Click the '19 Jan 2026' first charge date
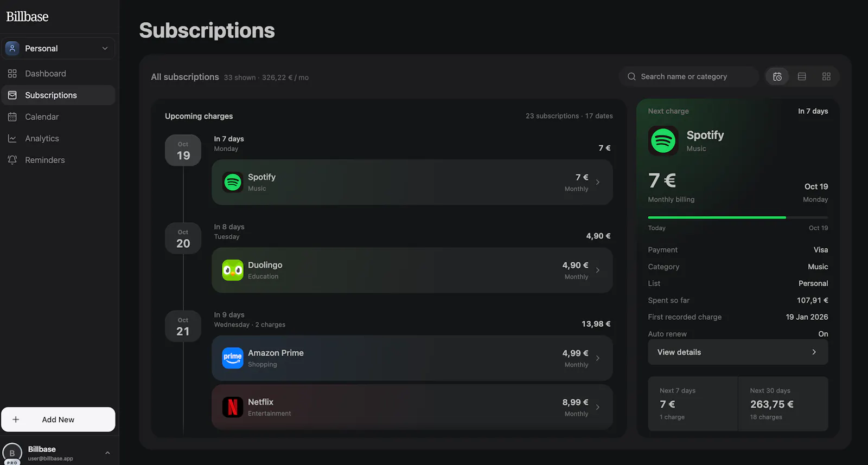 pyautogui.click(x=807, y=317)
